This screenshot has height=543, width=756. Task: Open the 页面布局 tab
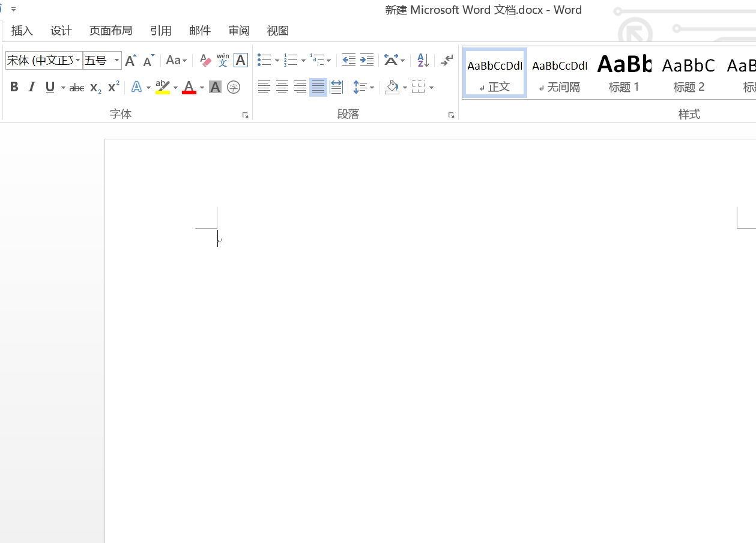pyautogui.click(x=110, y=31)
